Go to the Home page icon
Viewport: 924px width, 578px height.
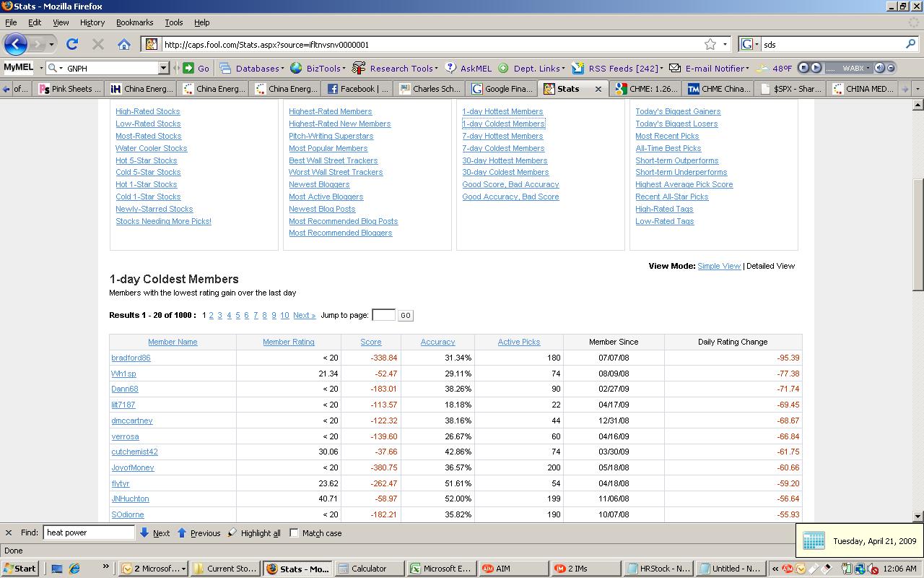click(x=124, y=44)
